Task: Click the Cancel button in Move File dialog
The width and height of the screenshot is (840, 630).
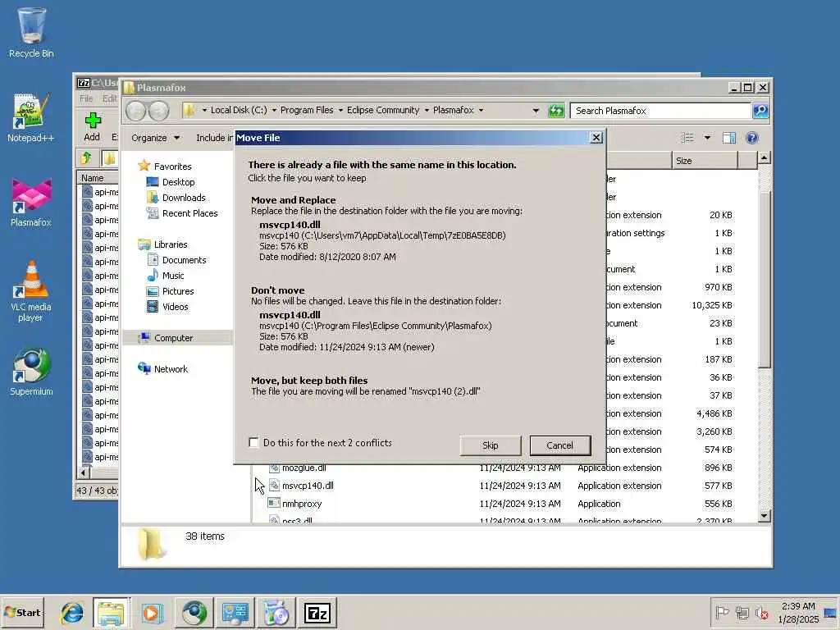Action: pyautogui.click(x=559, y=445)
